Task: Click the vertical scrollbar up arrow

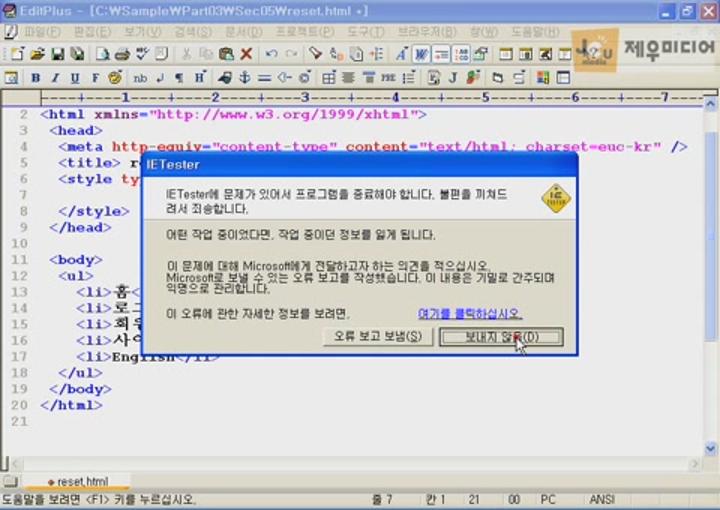Action: [710, 104]
